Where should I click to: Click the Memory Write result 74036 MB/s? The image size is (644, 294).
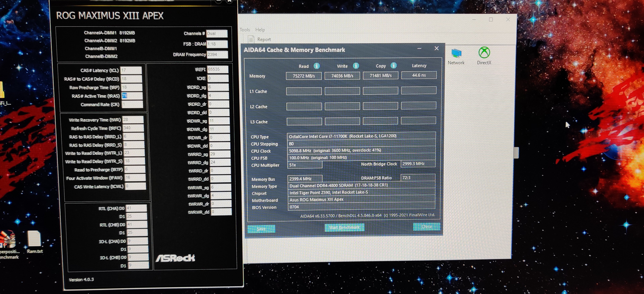[x=342, y=76]
